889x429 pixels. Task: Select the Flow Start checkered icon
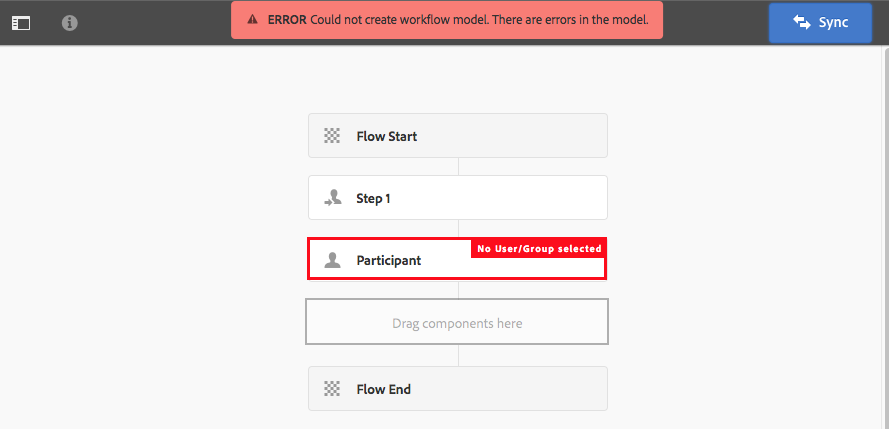[x=332, y=136]
